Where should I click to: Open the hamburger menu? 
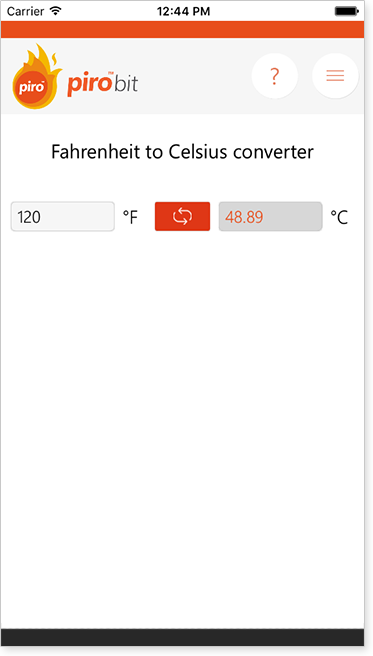pos(335,76)
